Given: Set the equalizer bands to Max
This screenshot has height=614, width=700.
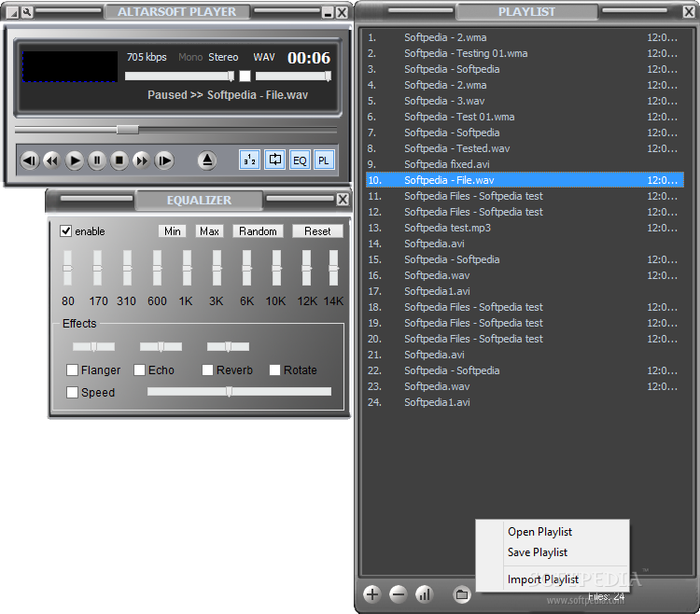Looking at the screenshot, I should pyautogui.click(x=209, y=231).
